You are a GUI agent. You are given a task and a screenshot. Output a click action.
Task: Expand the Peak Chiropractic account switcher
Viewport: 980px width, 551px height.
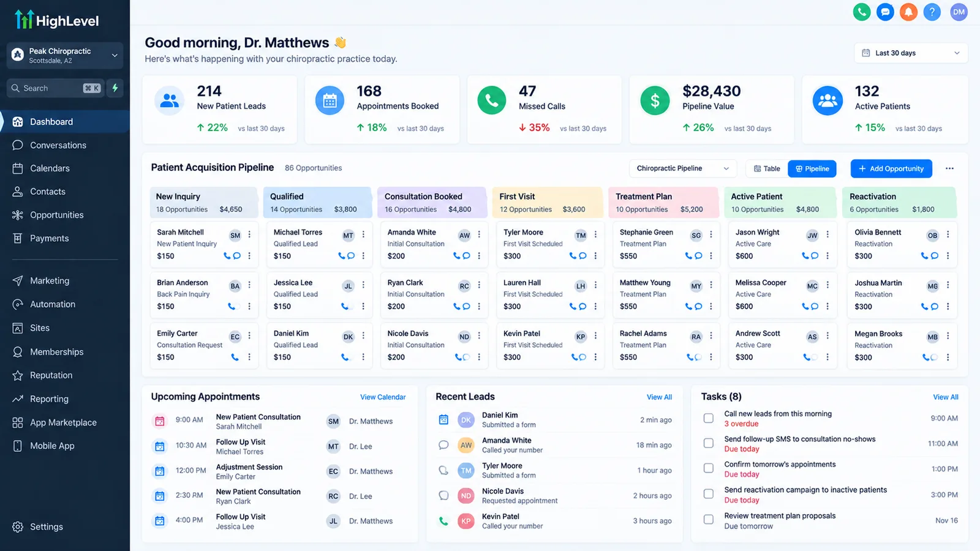point(65,55)
